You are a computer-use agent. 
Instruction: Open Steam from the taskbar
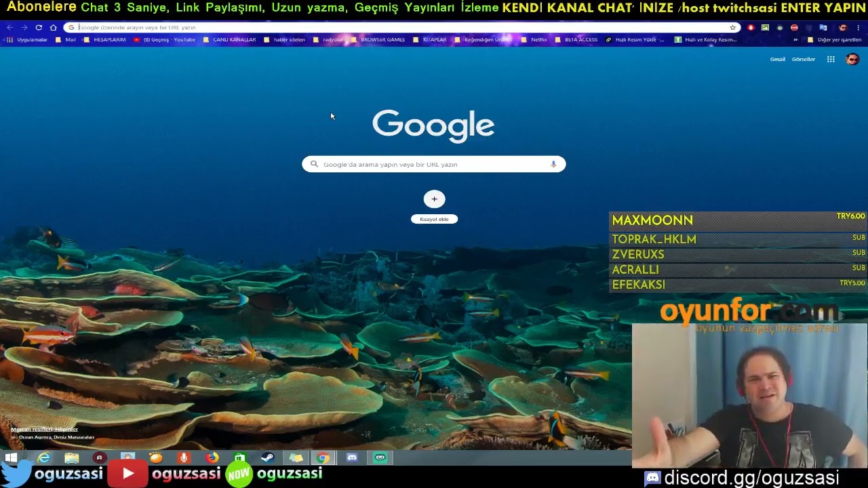click(268, 457)
